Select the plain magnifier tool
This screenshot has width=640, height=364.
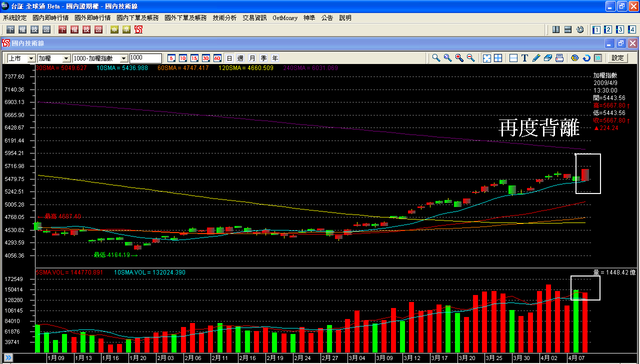436,58
